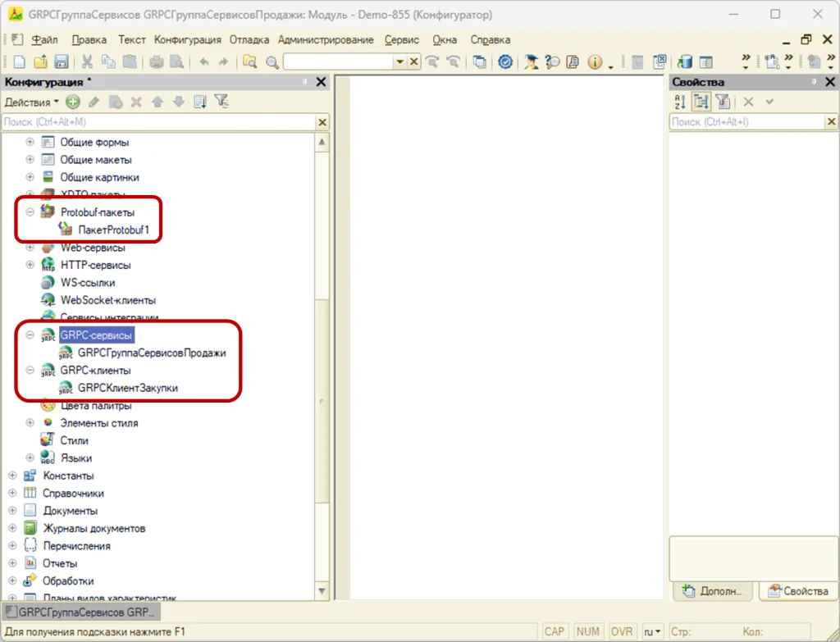Image resolution: width=840 pixels, height=642 pixels.
Task: Click the Print icon
Action: tap(157, 62)
